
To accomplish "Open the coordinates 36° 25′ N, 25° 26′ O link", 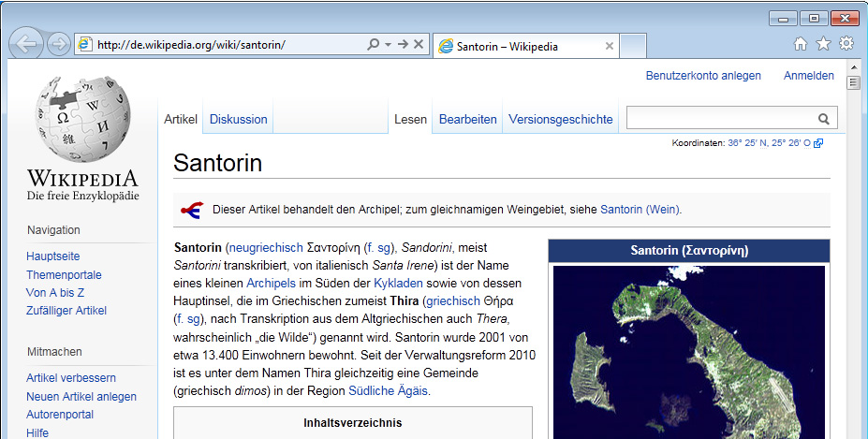I will click(x=769, y=143).
